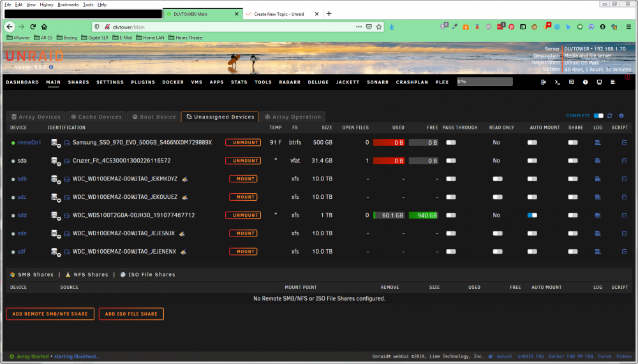Open the log icon for nvme0n1 Samsung SSD

click(597, 142)
